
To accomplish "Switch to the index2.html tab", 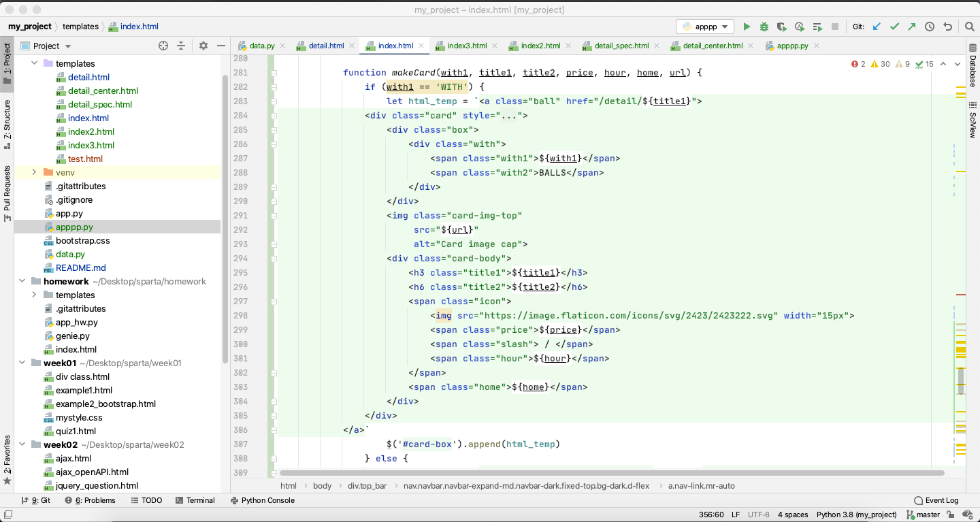I will coord(540,46).
